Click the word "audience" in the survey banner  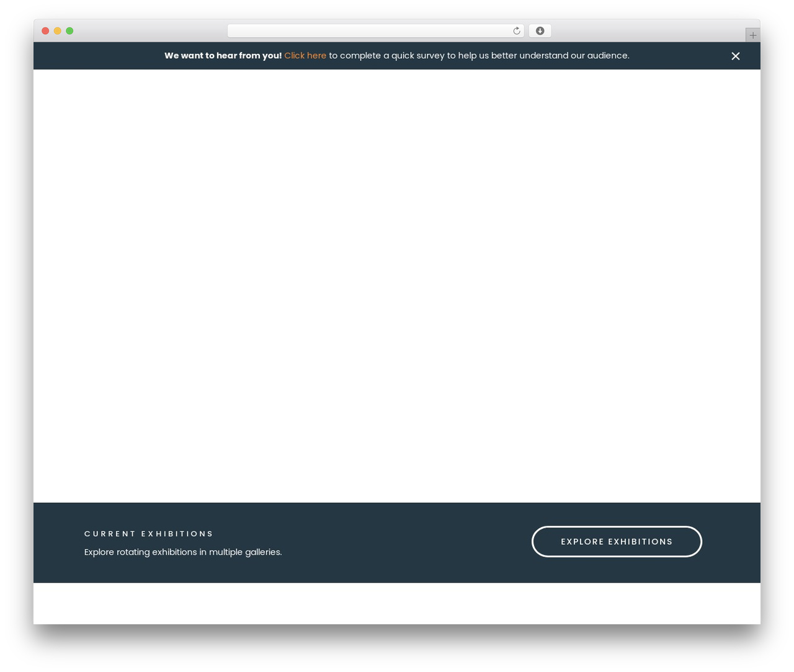(x=607, y=56)
